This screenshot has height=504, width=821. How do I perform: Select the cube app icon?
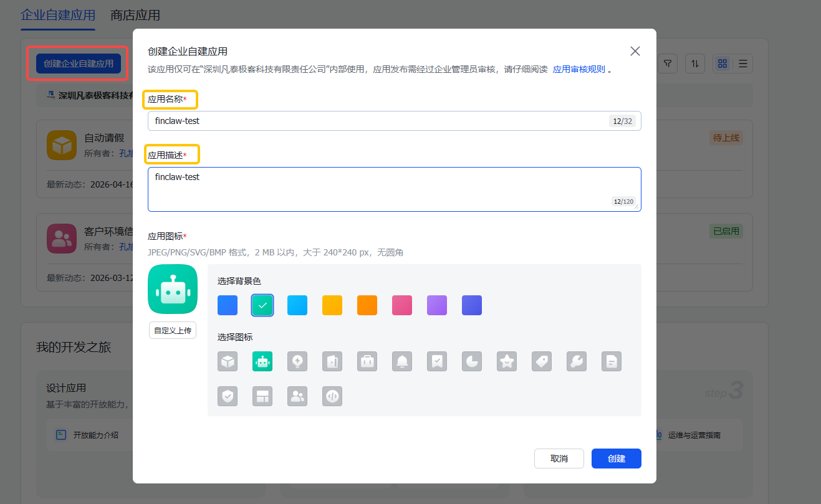[228, 361]
